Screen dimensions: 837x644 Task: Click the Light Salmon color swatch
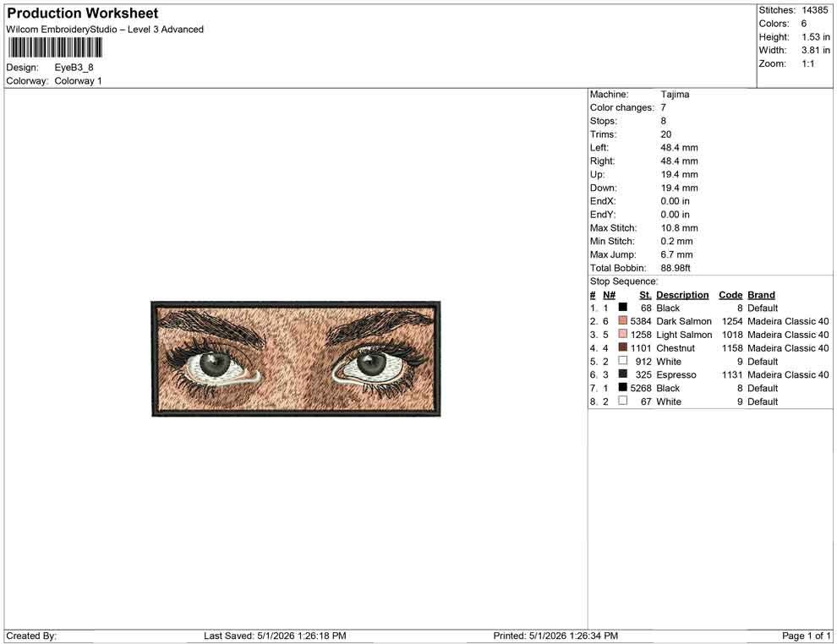tap(622, 334)
